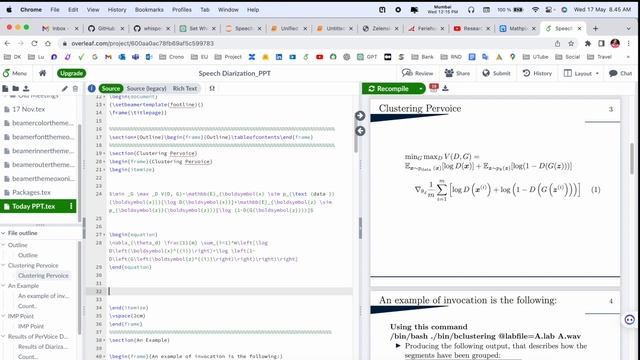Create new folder icon
640x360 pixels.
pos(16,88)
